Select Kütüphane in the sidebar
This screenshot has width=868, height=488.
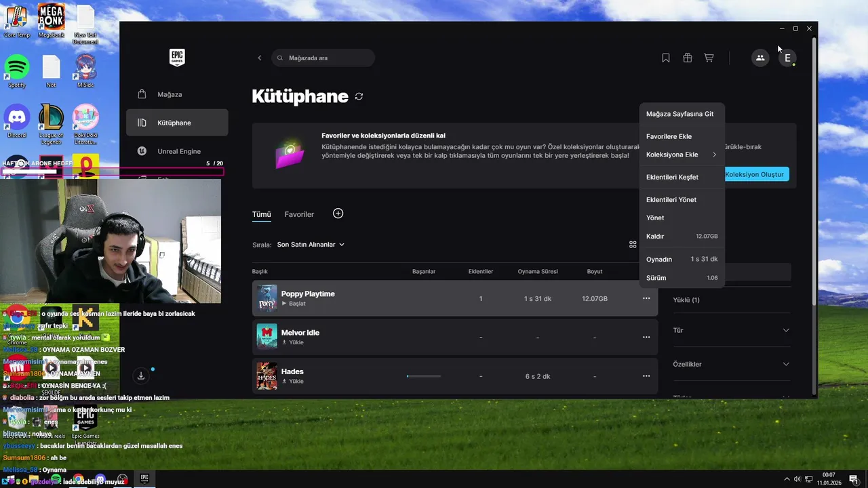(177, 123)
